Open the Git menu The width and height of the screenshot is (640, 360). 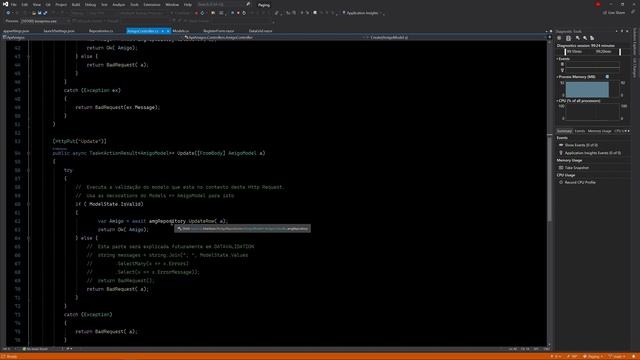[x=48, y=5]
